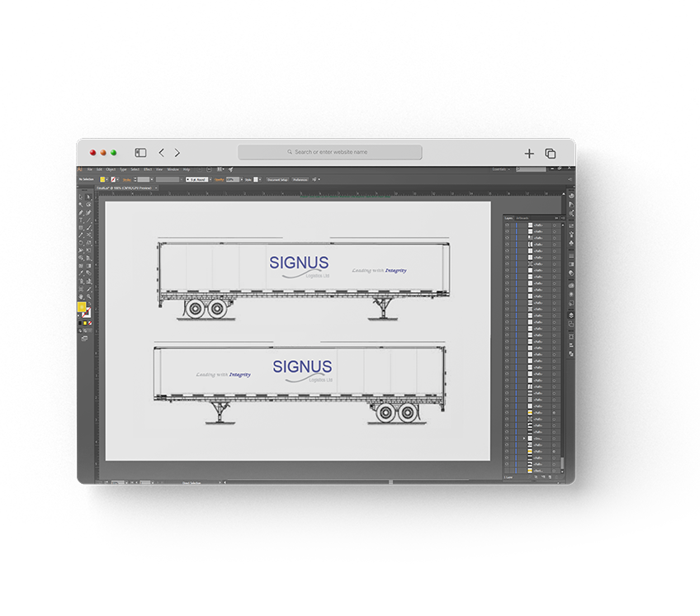Open stroke weight dropdown
This screenshot has height=616, width=700.
pyautogui.click(x=152, y=179)
